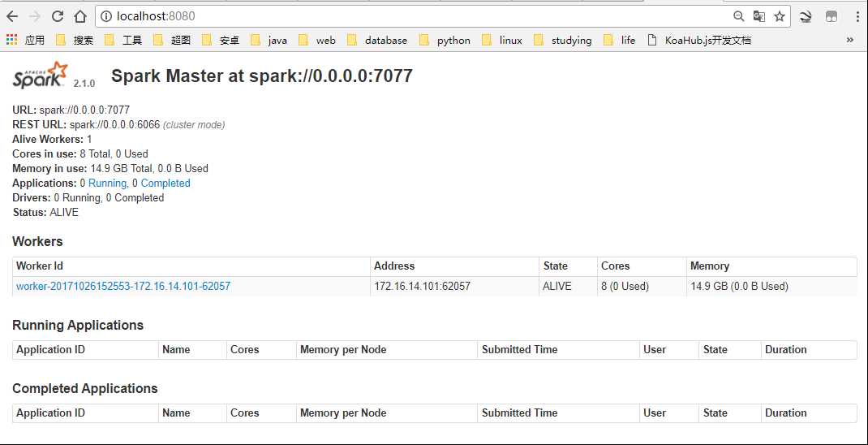This screenshot has height=445, width=868.
Task: Click the Workers section heading
Action: click(37, 242)
